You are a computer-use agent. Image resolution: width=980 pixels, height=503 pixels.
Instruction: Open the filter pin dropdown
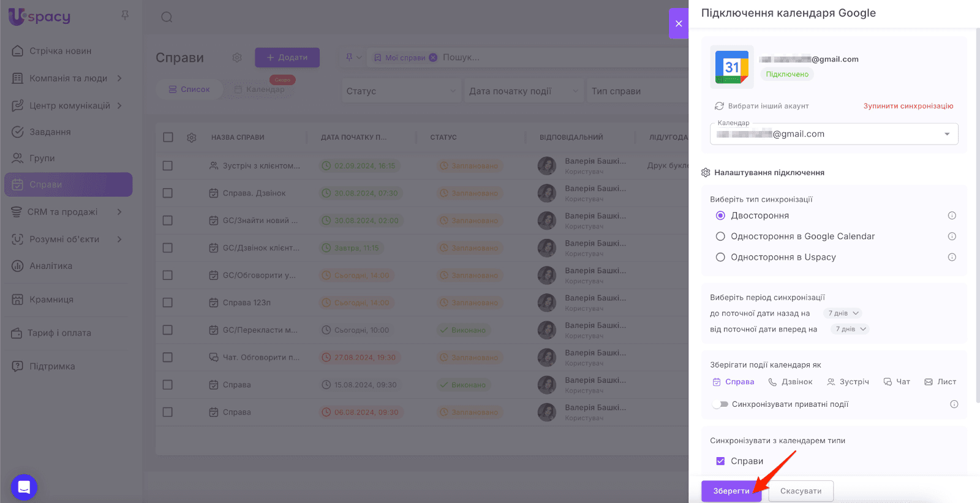[353, 58]
